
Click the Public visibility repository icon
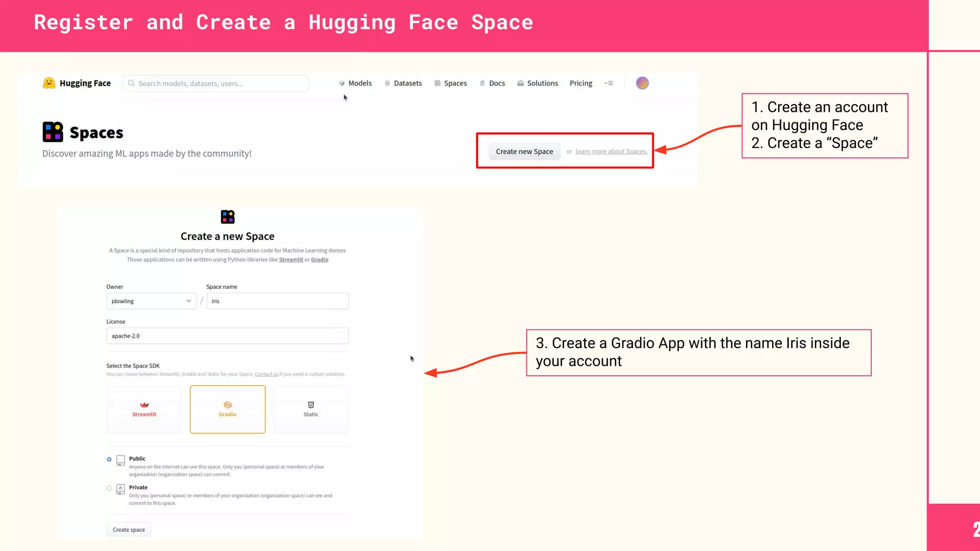click(121, 460)
